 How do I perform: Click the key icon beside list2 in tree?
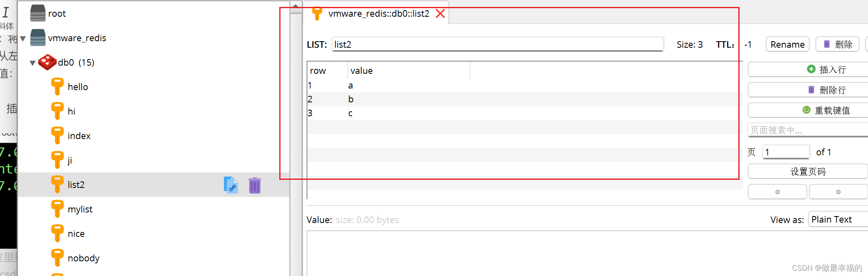[57, 184]
